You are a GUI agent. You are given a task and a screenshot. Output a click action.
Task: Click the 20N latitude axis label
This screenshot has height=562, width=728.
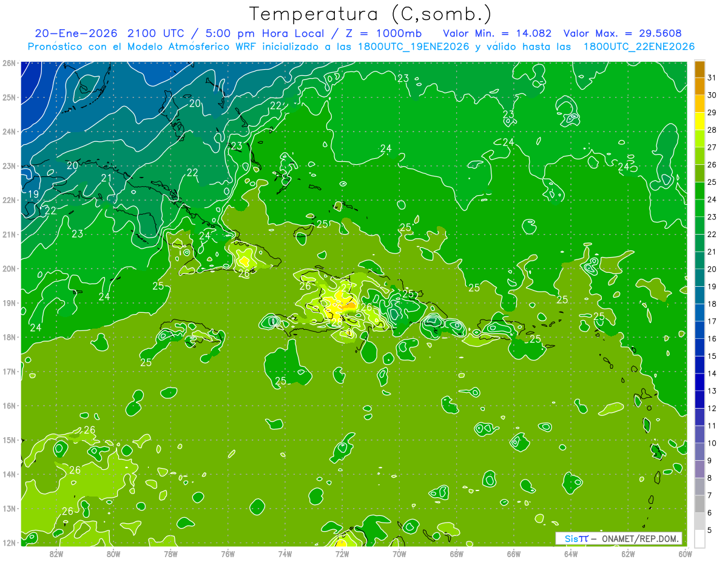9,269
